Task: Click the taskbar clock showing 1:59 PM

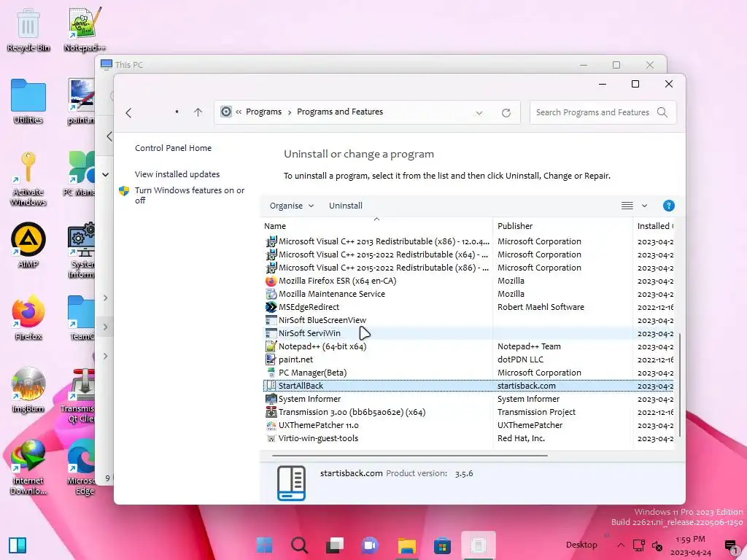Action: click(690, 545)
